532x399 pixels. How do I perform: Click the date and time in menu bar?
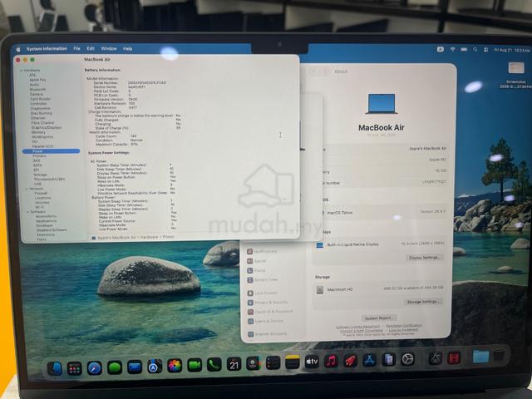(x=512, y=50)
